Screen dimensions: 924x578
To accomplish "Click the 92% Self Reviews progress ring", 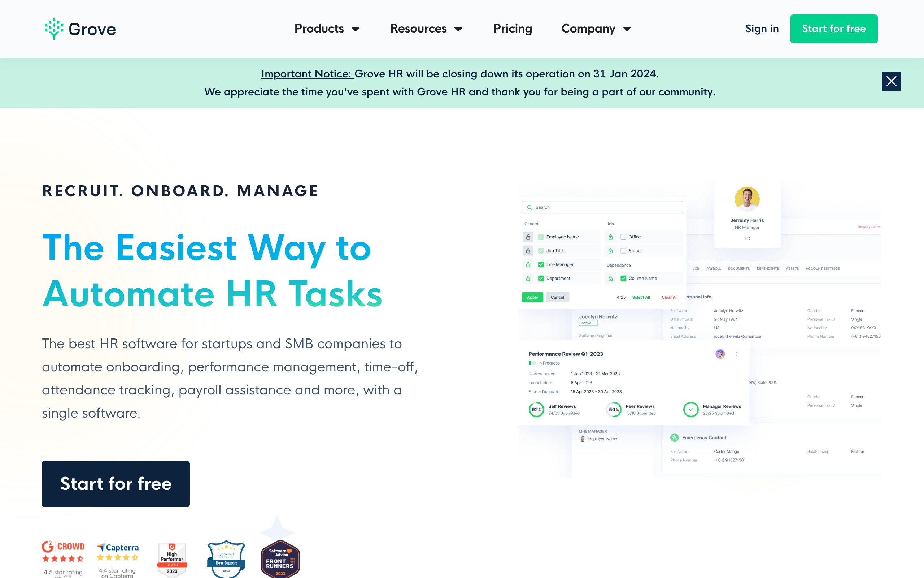I will click(536, 409).
